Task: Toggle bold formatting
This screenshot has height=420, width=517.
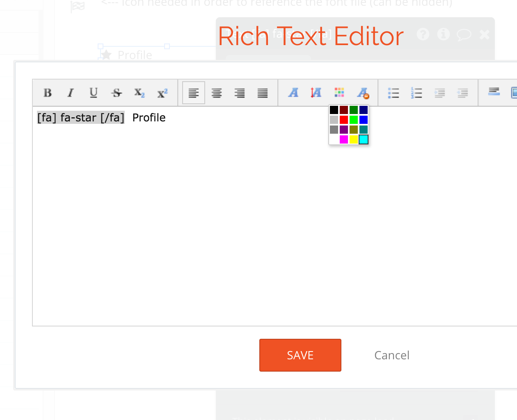Action: coord(47,93)
